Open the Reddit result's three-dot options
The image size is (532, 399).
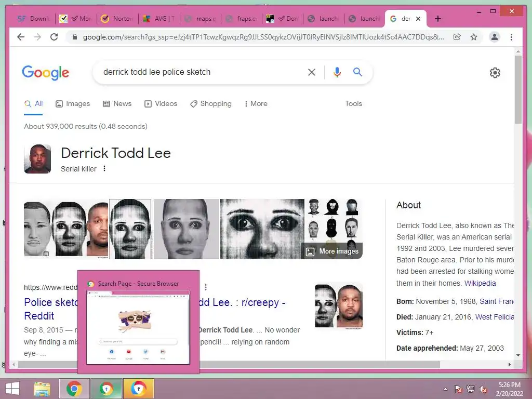206,287
